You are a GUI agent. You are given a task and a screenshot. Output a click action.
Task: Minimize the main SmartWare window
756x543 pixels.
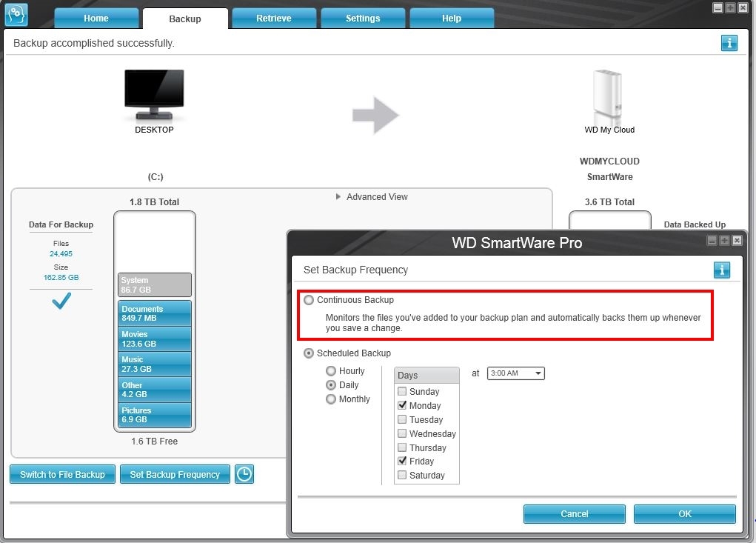(718, 7)
